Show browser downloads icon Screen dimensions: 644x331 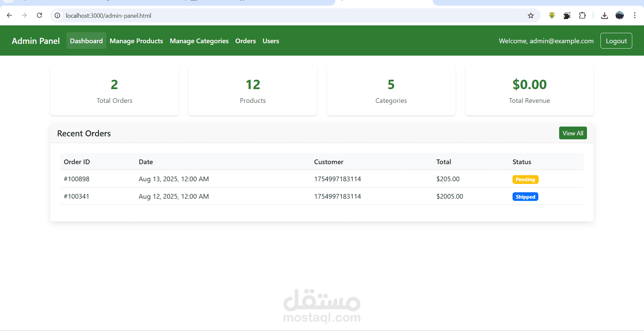[604, 15]
